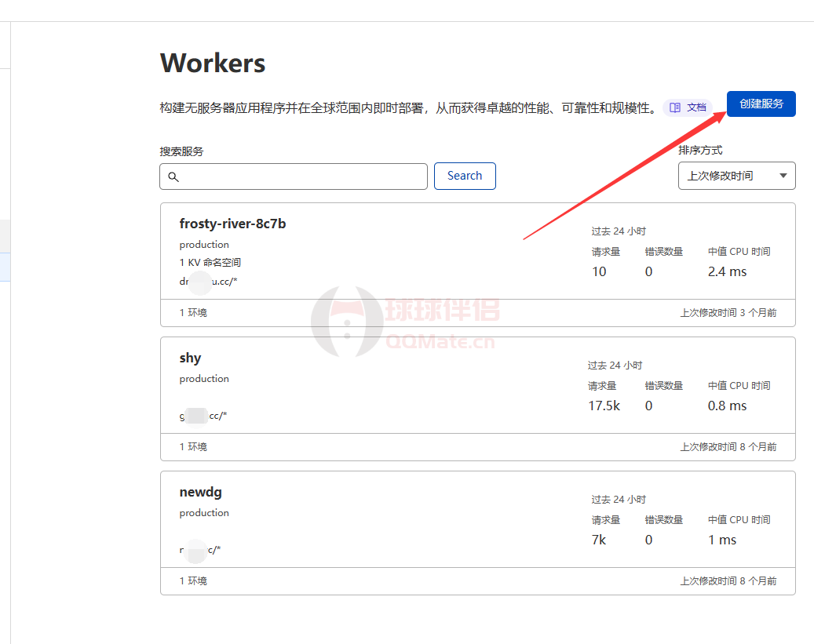Click the 1 环境 footer of frosty-river-8c7b
The height and width of the screenshot is (644, 814).
pos(193,312)
